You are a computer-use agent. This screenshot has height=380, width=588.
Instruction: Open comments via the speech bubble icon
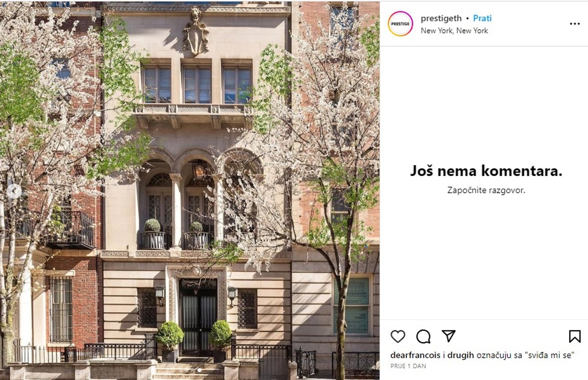click(x=423, y=336)
